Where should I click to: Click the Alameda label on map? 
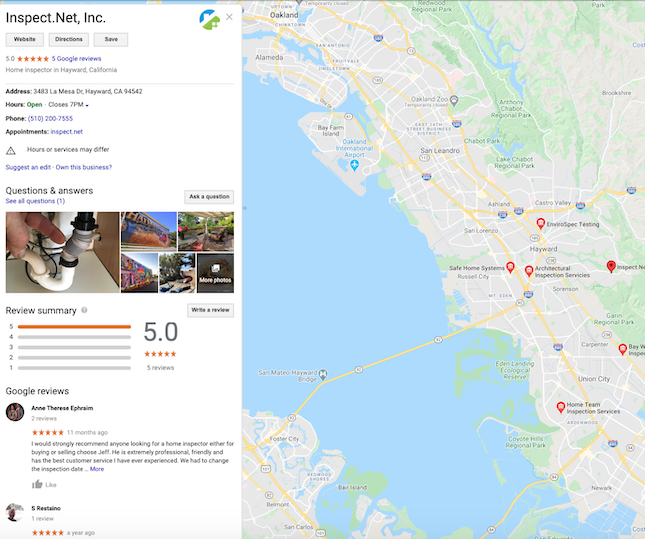(269, 57)
